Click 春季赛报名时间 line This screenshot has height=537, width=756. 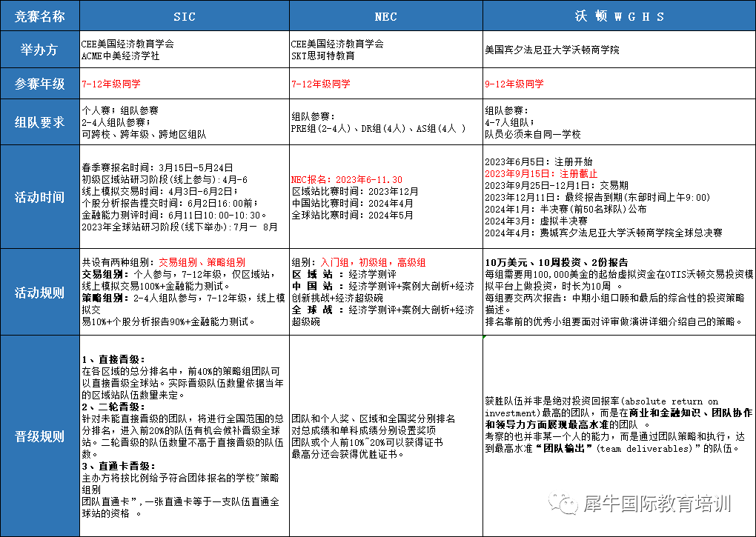click(157, 167)
